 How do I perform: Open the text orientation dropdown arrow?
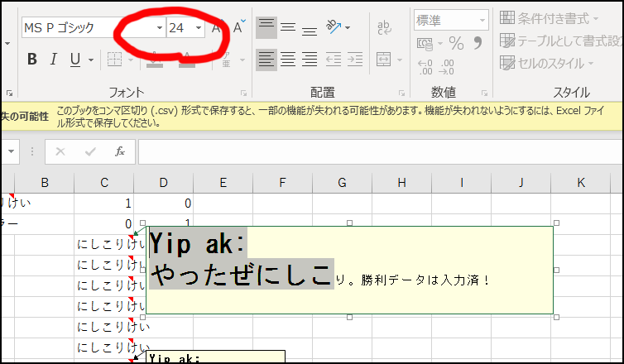pos(348,27)
